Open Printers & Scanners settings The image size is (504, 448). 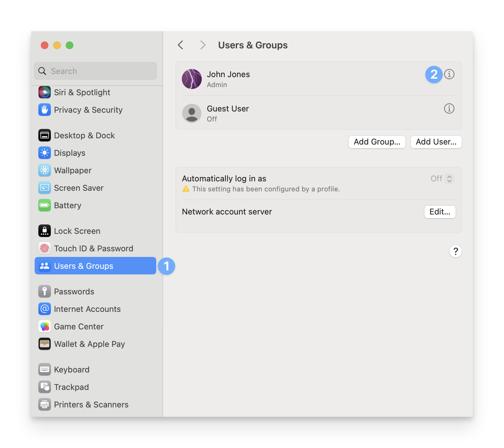pos(91,404)
